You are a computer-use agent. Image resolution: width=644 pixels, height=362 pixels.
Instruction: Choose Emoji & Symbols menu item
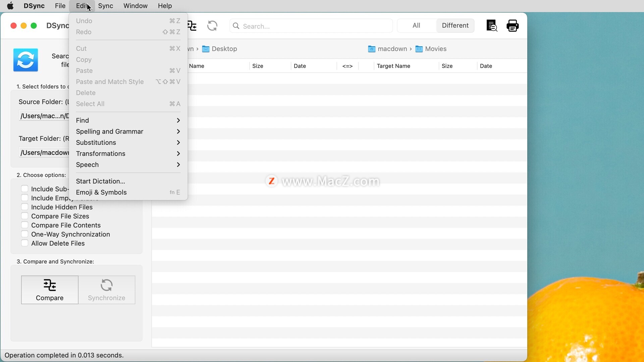click(128, 192)
